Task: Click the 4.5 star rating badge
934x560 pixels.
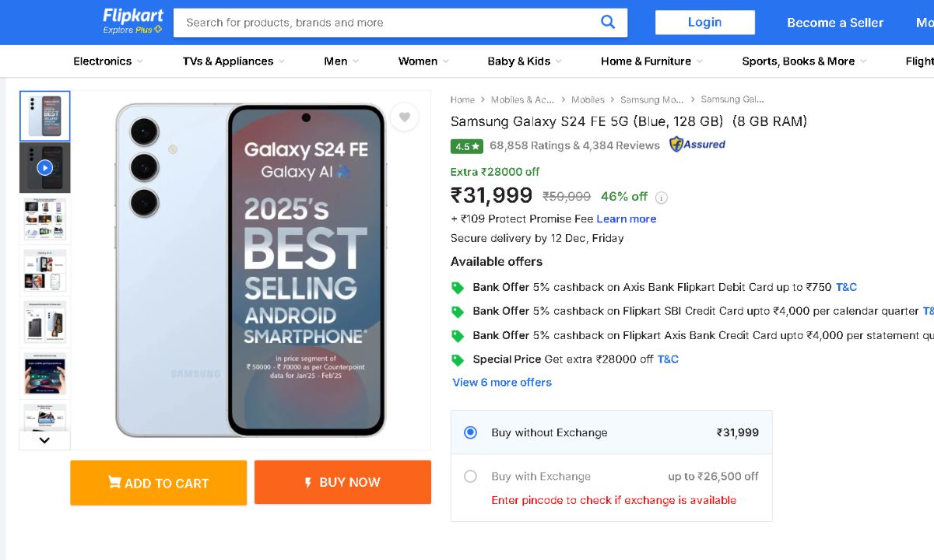Action: pyautogui.click(x=467, y=146)
